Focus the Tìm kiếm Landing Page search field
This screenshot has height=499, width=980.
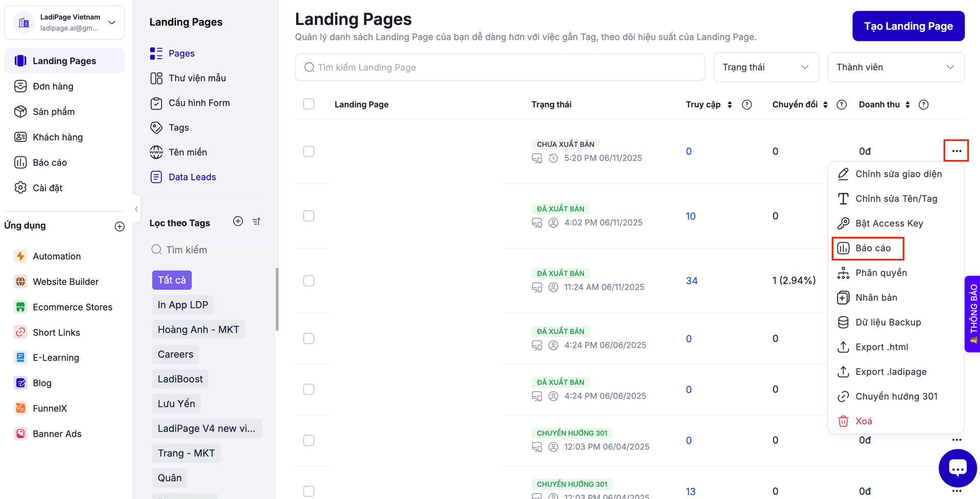click(500, 67)
